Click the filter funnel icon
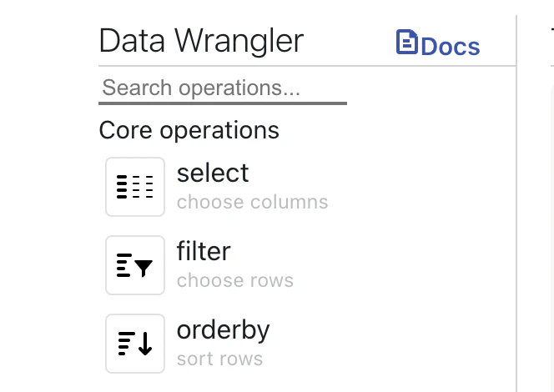 pos(135,265)
